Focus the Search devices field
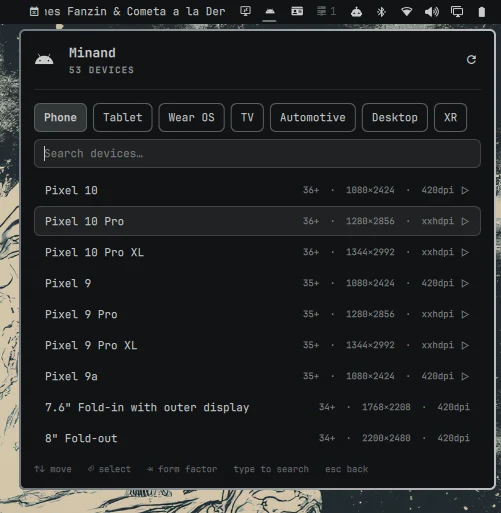 tap(257, 154)
